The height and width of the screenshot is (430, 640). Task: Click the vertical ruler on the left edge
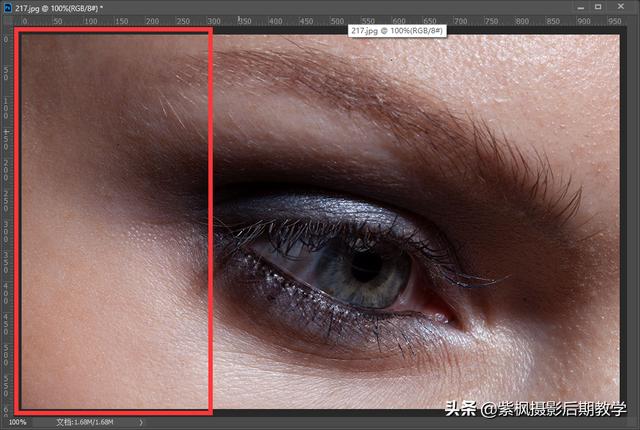(x=7, y=220)
